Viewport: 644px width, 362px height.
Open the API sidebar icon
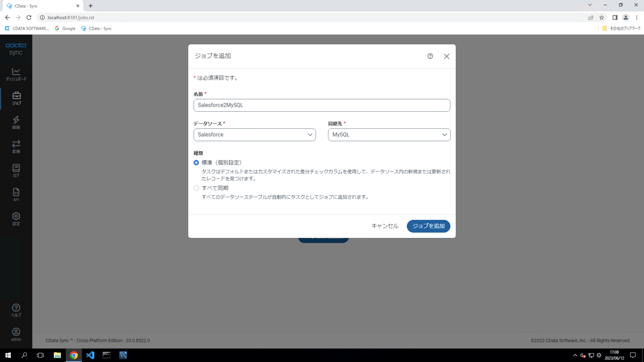click(16, 195)
